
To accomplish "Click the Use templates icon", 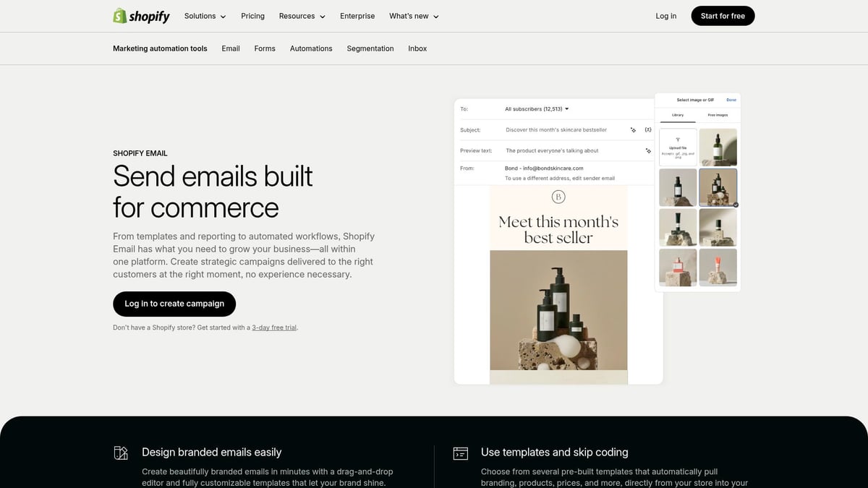I will pyautogui.click(x=461, y=452).
